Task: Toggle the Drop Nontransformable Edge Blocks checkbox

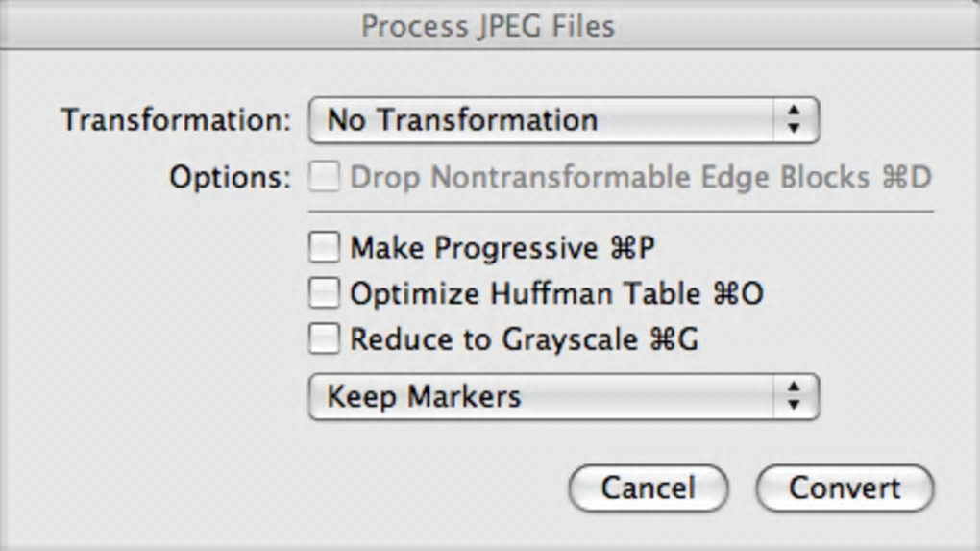Action: coord(324,178)
